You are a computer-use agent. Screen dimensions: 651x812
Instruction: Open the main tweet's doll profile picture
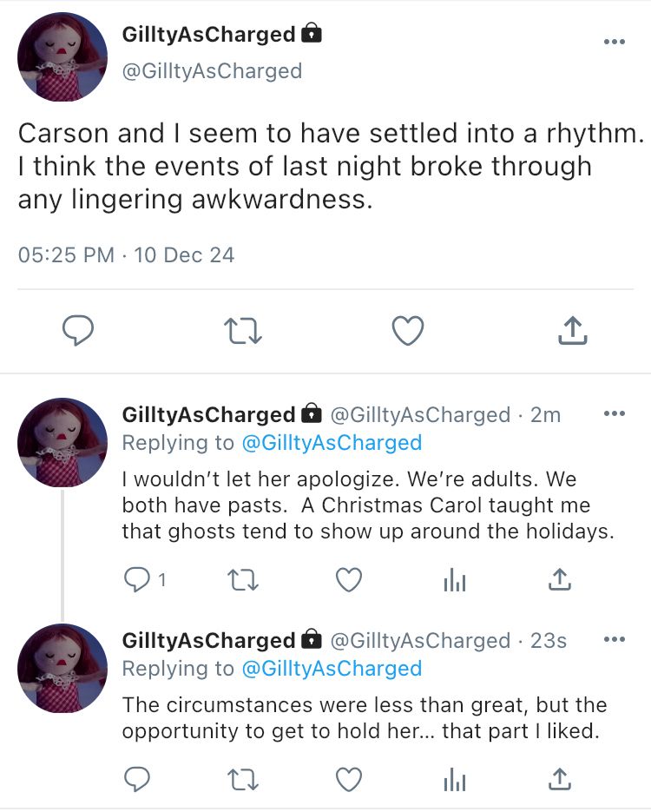(62, 57)
